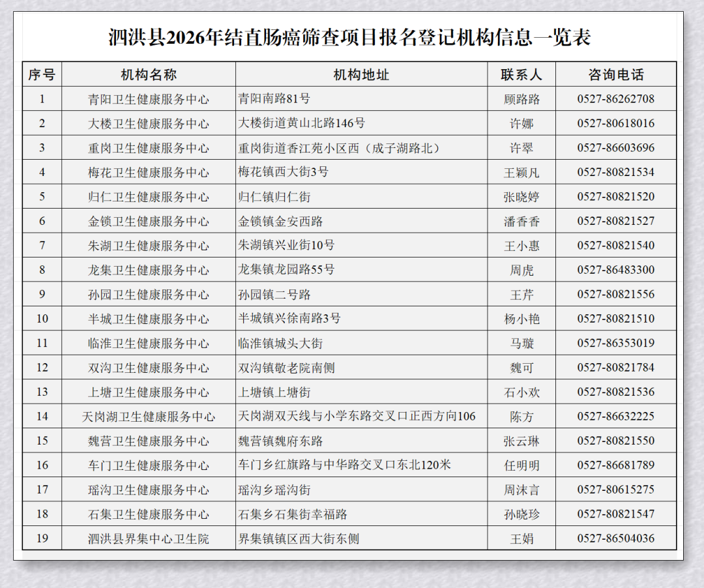This screenshot has height=588, width=704.
Task: Select contact name 任明明
Action: [x=521, y=465]
